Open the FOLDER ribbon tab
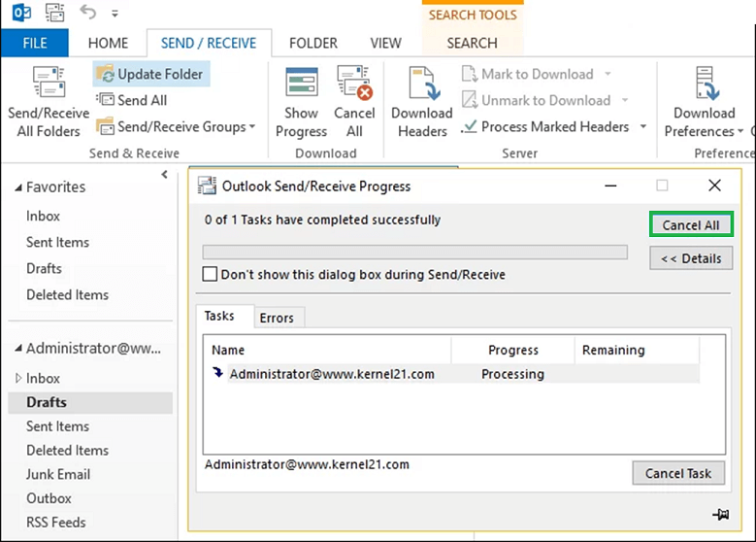This screenshot has height=542, width=756. (x=313, y=43)
